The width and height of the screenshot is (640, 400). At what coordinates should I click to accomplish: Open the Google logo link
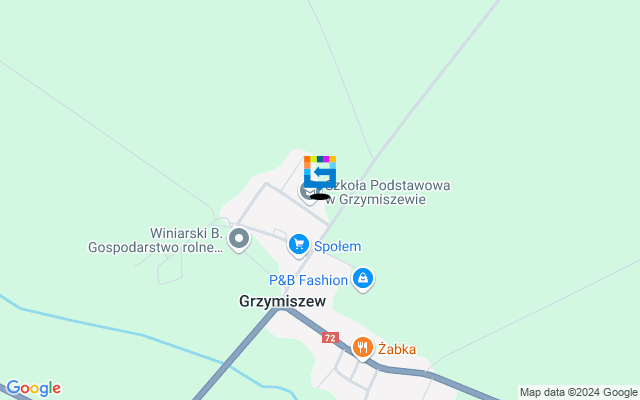pyautogui.click(x=33, y=388)
